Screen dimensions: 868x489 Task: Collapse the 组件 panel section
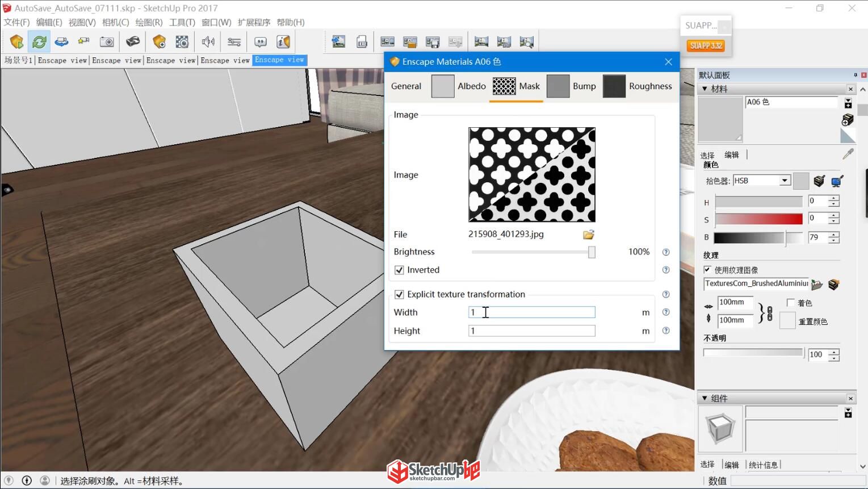coord(705,398)
